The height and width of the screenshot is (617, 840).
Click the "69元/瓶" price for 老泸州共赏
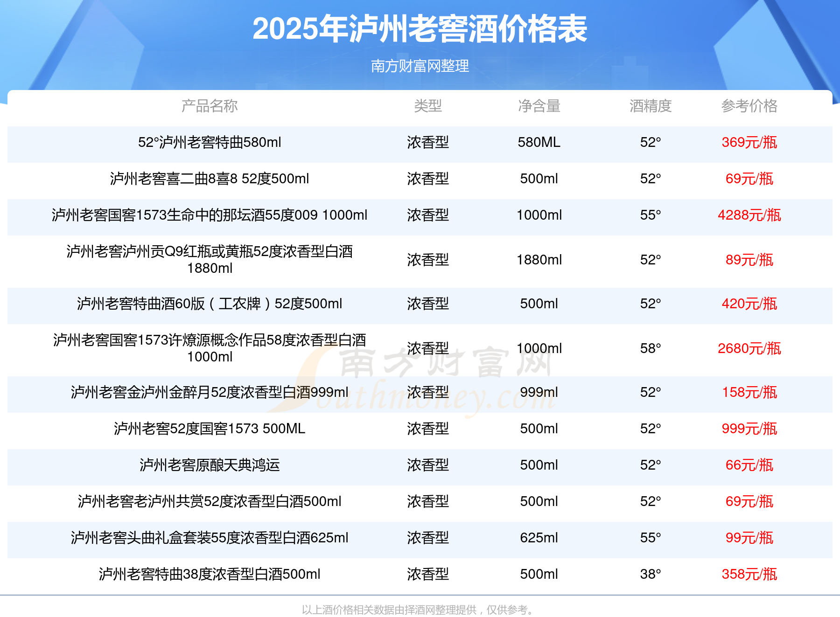click(x=749, y=501)
